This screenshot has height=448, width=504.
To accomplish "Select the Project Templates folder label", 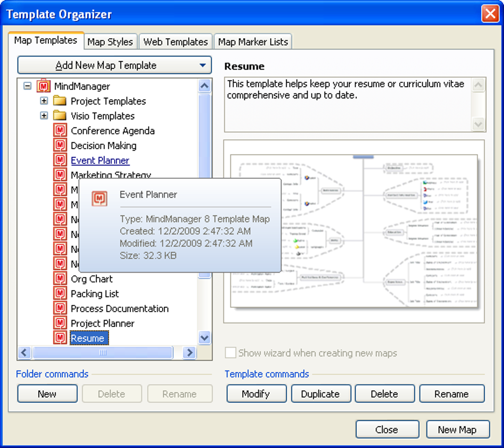I will point(108,101).
